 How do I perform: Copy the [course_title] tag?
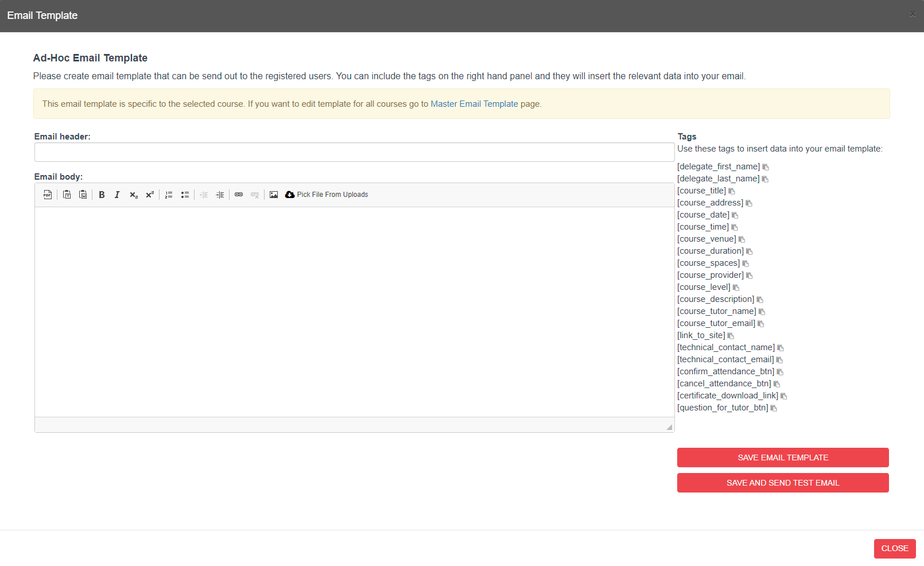[x=732, y=191]
